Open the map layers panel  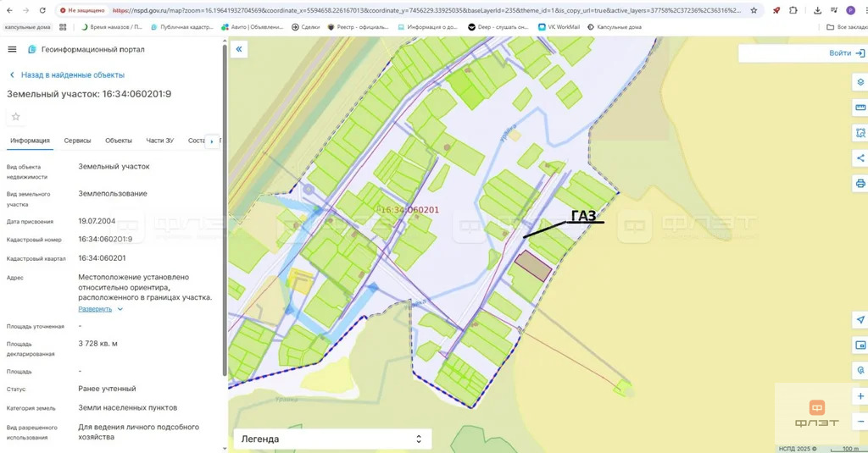[860, 82]
